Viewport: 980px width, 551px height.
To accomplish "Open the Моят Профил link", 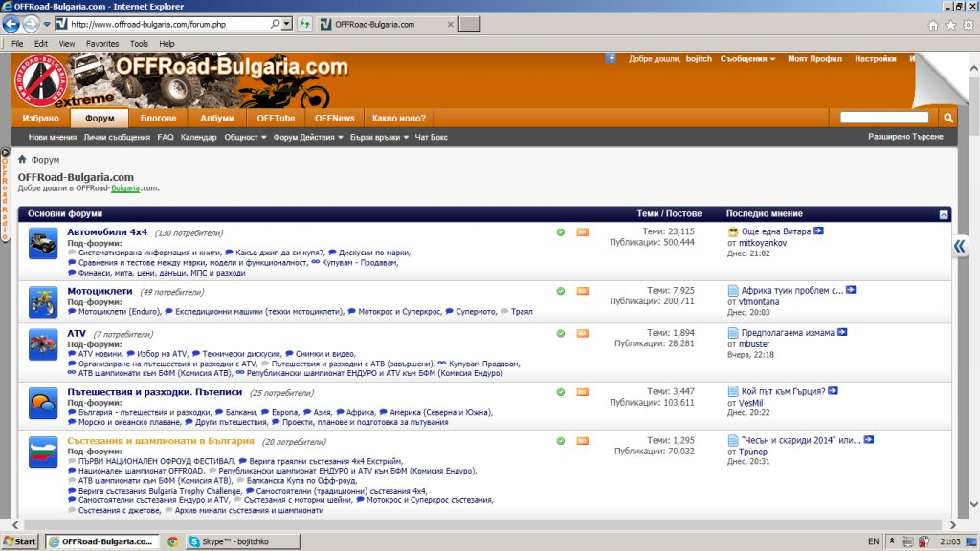I will (x=814, y=58).
